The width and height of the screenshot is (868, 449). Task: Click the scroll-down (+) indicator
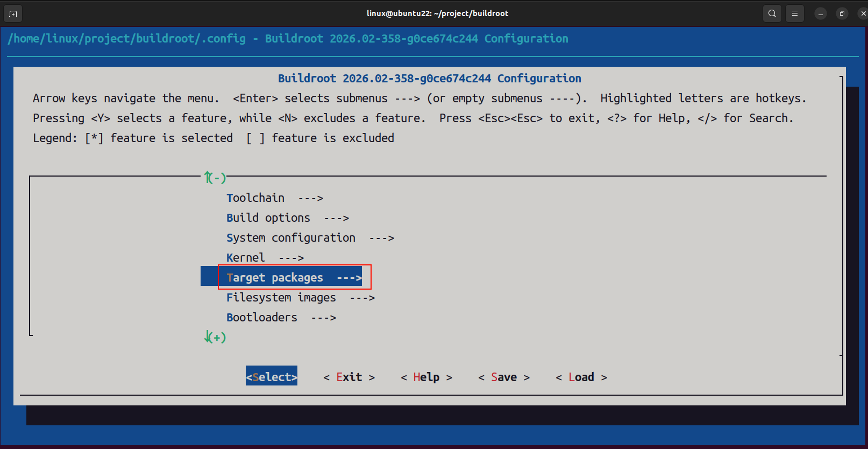pos(215,338)
